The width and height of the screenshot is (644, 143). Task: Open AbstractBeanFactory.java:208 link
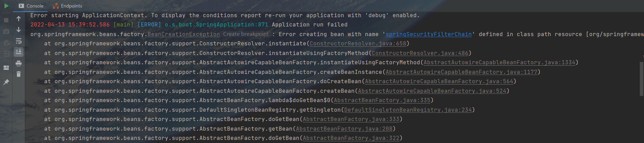click(344, 129)
